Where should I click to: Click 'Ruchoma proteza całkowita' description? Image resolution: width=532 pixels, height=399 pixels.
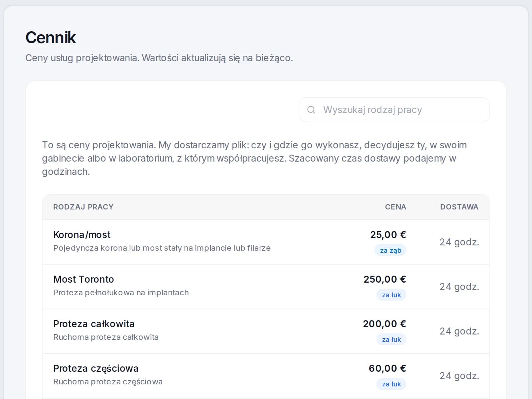106,337
